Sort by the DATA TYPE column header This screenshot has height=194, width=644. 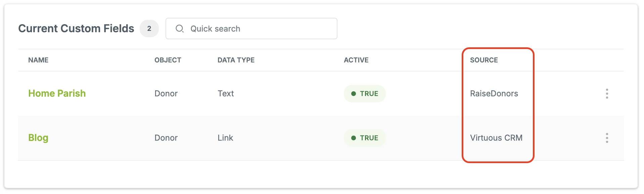click(x=236, y=60)
